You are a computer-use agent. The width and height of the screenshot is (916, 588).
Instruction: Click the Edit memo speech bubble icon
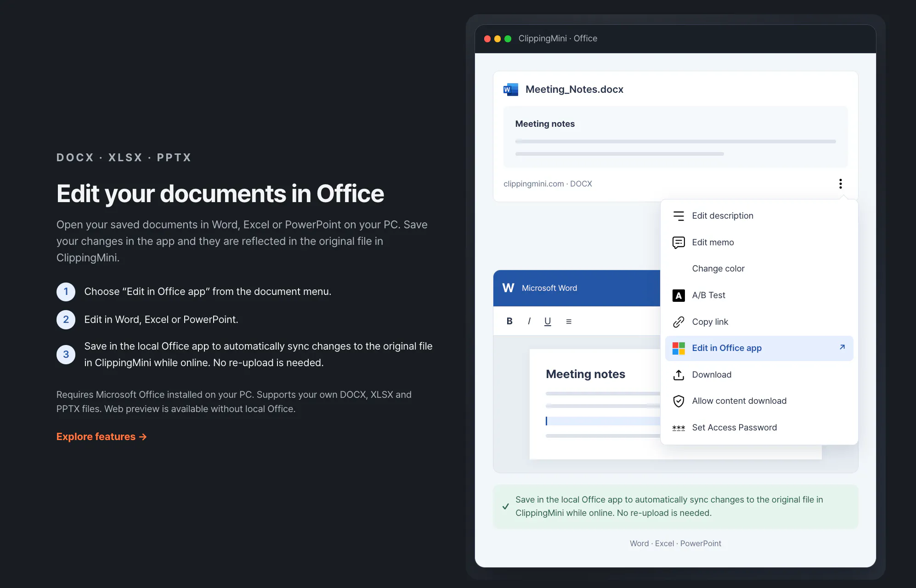pyautogui.click(x=679, y=243)
